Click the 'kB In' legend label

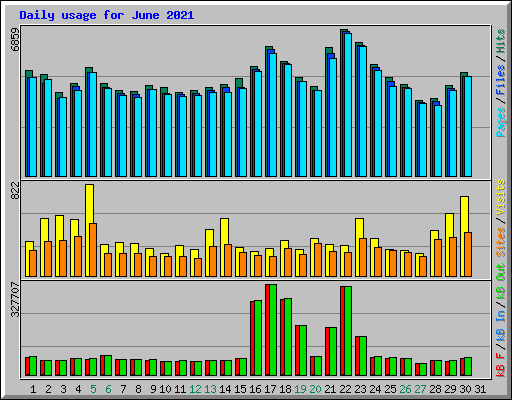pos(501,327)
